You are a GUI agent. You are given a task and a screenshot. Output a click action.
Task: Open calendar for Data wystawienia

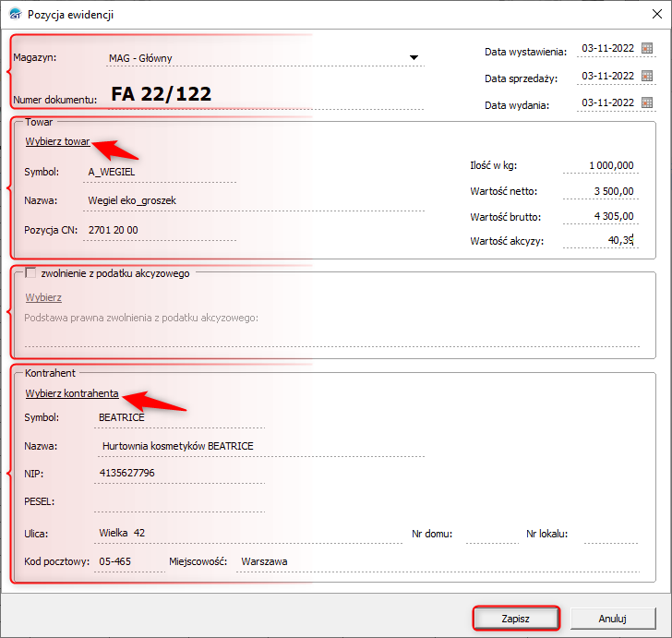click(647, 48)
